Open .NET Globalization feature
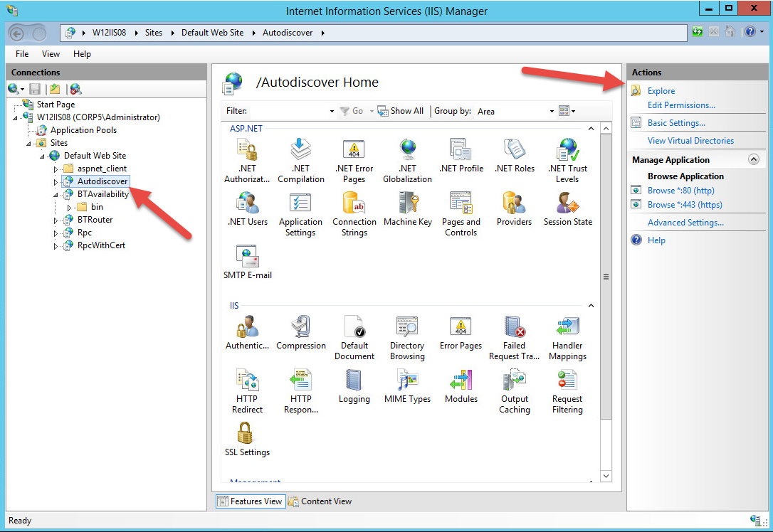This screenshot has width=773, height=532. click(x=407, y=161)
